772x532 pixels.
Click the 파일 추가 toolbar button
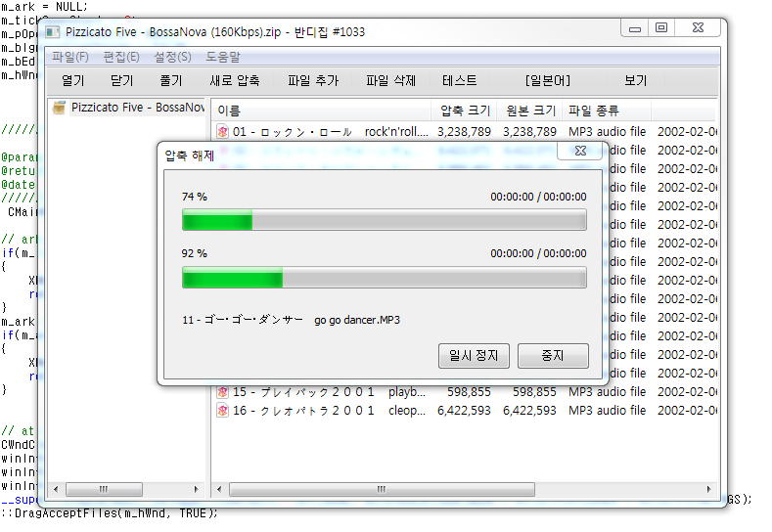312,81
